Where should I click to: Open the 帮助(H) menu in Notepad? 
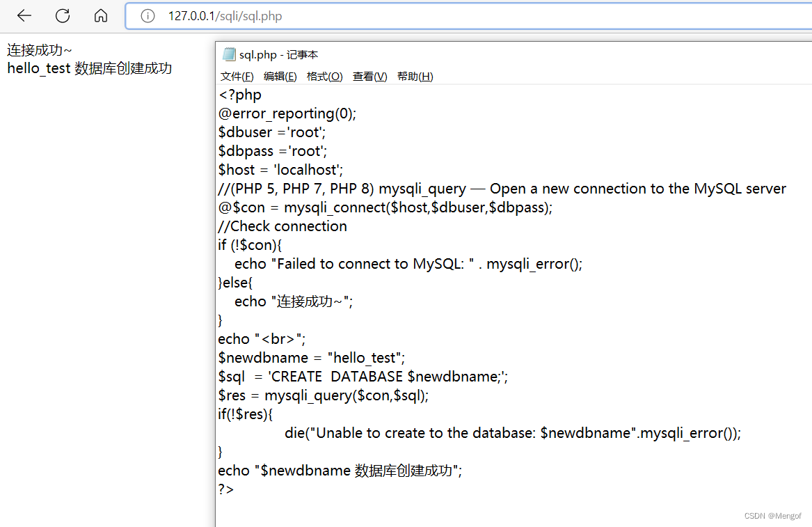click(415, 76)
